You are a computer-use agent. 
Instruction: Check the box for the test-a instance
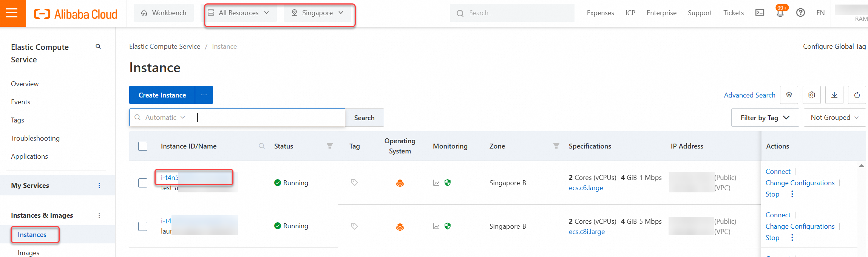143,183
